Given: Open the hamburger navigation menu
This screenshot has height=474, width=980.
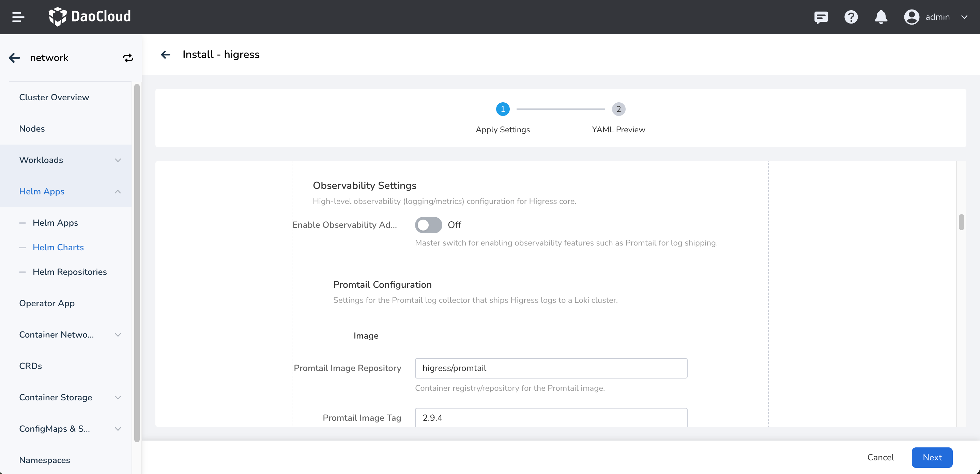Looking at the screenshot, I should (x=18, y=17).
